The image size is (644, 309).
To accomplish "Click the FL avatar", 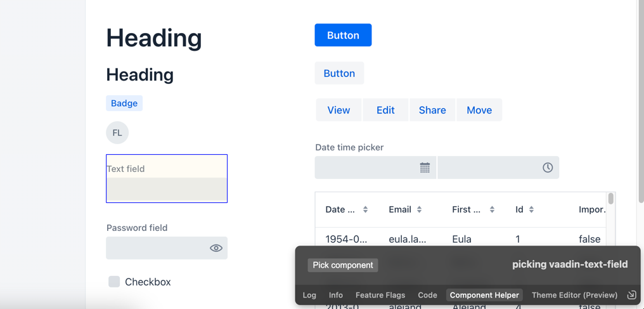I will [x=117, y=133].
